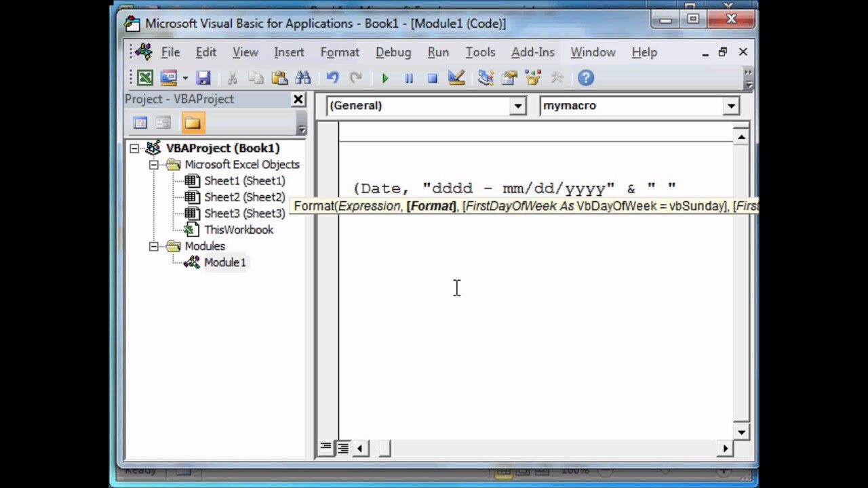This screenshot has width=868, height=488.
Task: Click the Find binoculars icon
Action: pyautogui.click(x=302, y=78)
